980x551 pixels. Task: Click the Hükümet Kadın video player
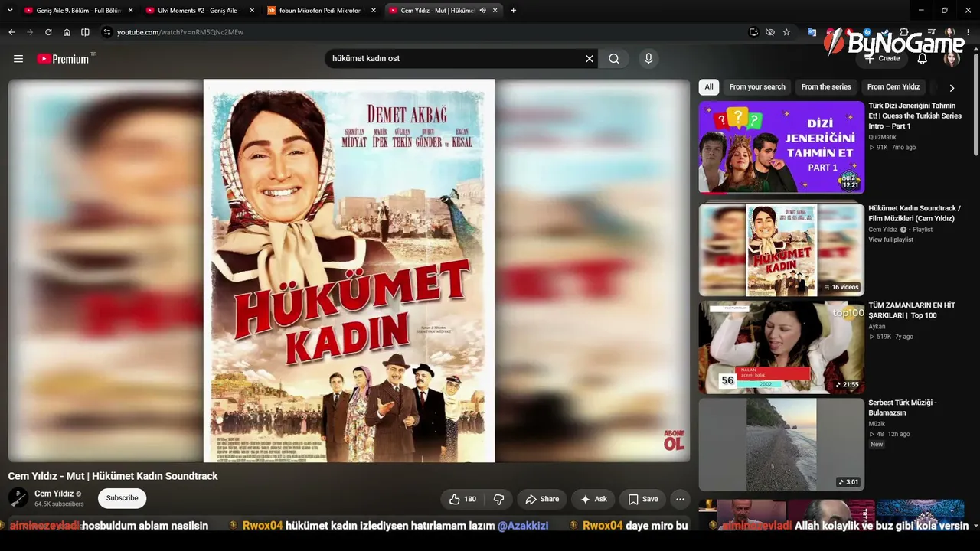coord(349,271)
